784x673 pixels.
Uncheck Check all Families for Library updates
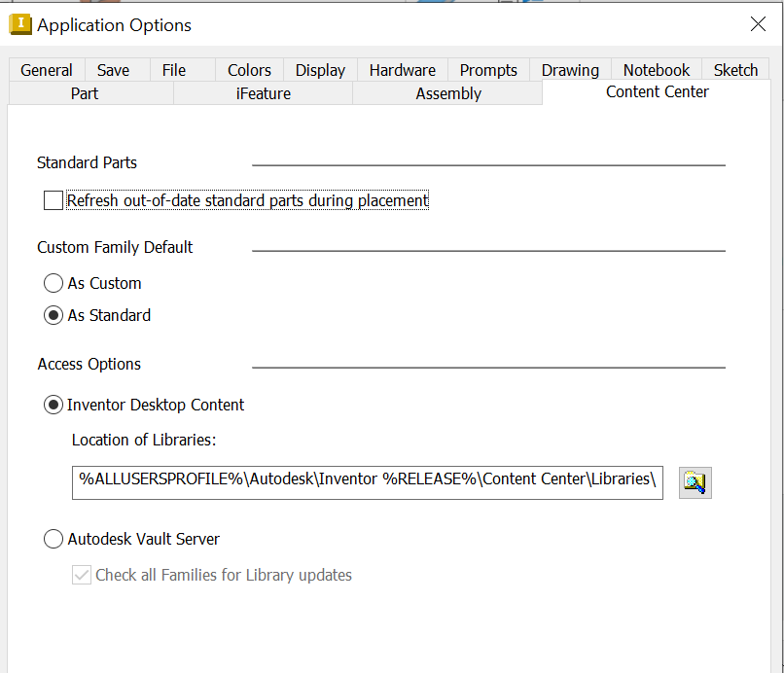coord(82,575)
